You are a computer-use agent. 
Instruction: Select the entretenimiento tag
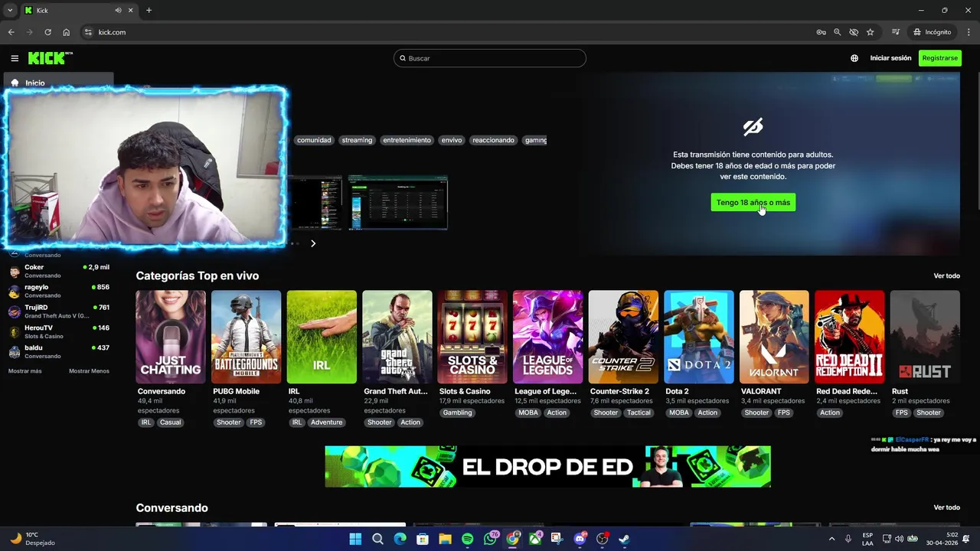click(x=407, y=140)
